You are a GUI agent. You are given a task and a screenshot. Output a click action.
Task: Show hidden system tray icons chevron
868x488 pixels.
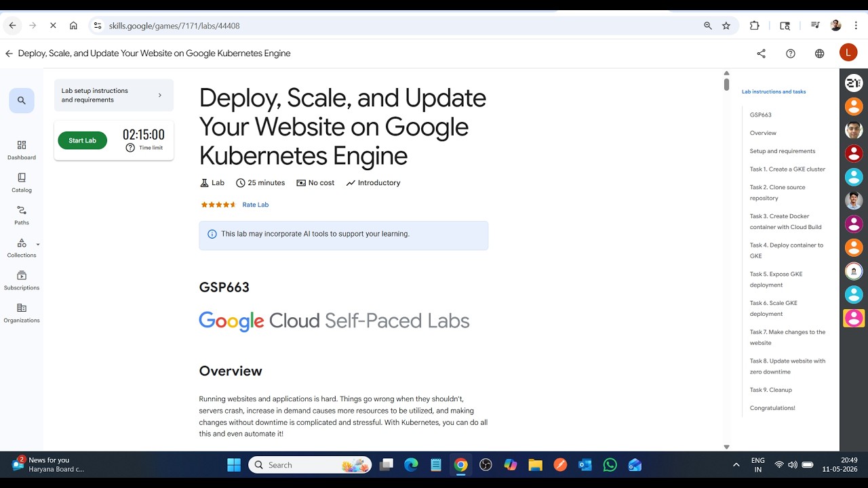[x=736, y=465]
